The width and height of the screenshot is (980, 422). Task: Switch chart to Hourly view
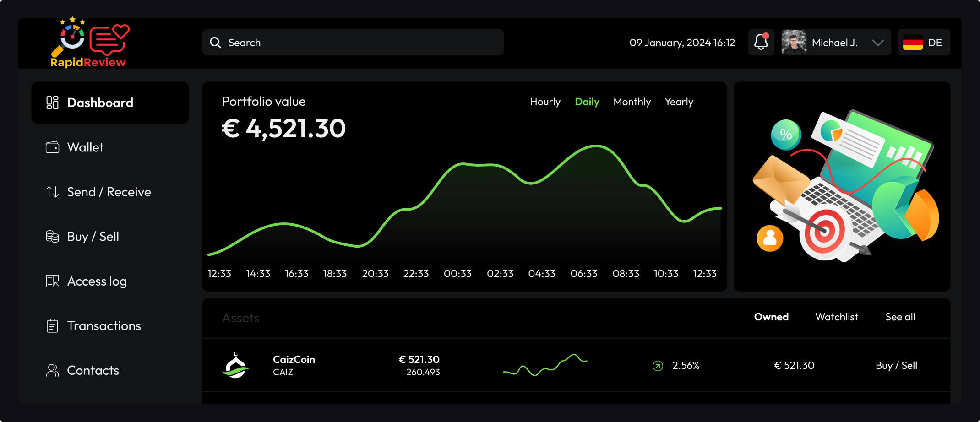[x=545, y=102]
